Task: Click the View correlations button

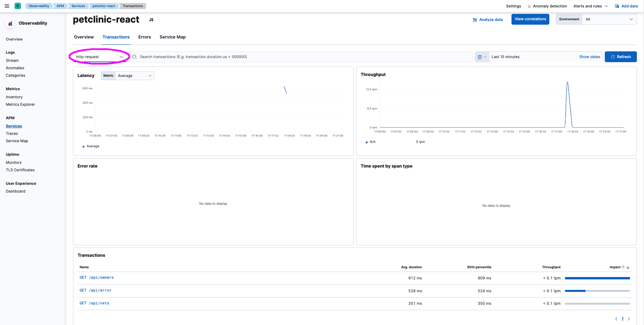Action: pos(530,19)
